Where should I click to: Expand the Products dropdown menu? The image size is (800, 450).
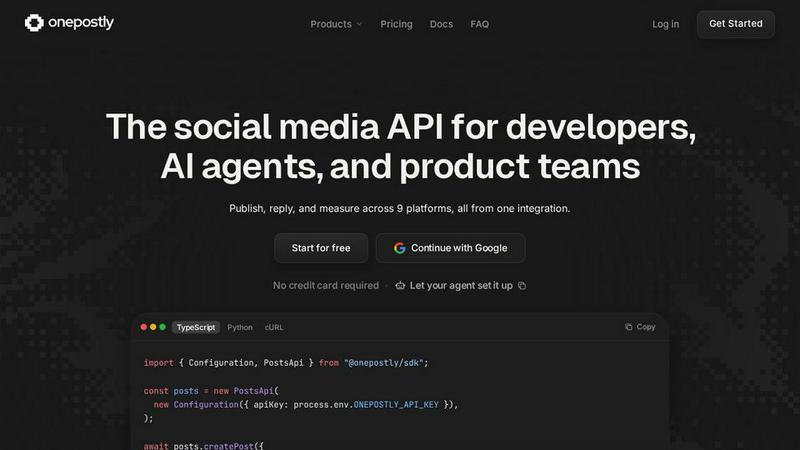coord(336,24)
